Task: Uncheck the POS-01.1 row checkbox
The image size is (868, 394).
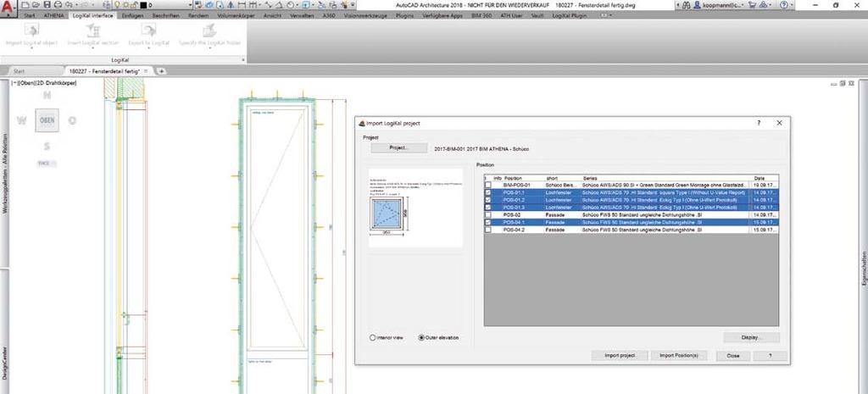Action: tap(487, 192)
